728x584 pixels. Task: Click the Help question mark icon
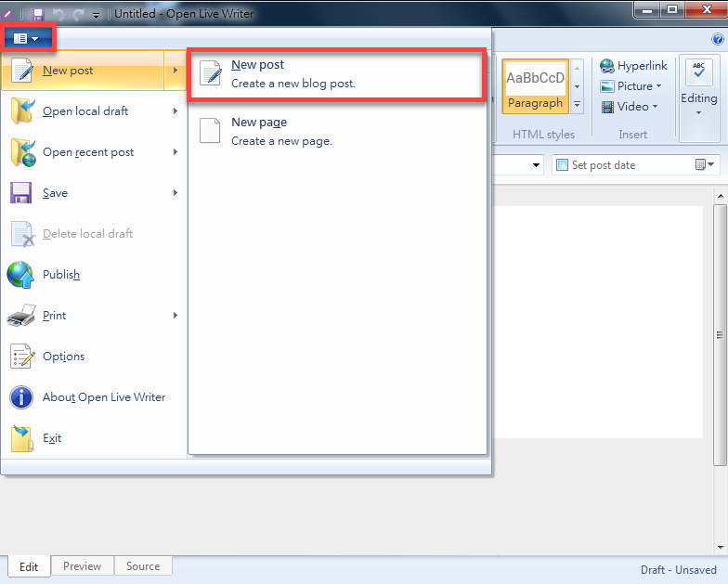coord(717,39)
